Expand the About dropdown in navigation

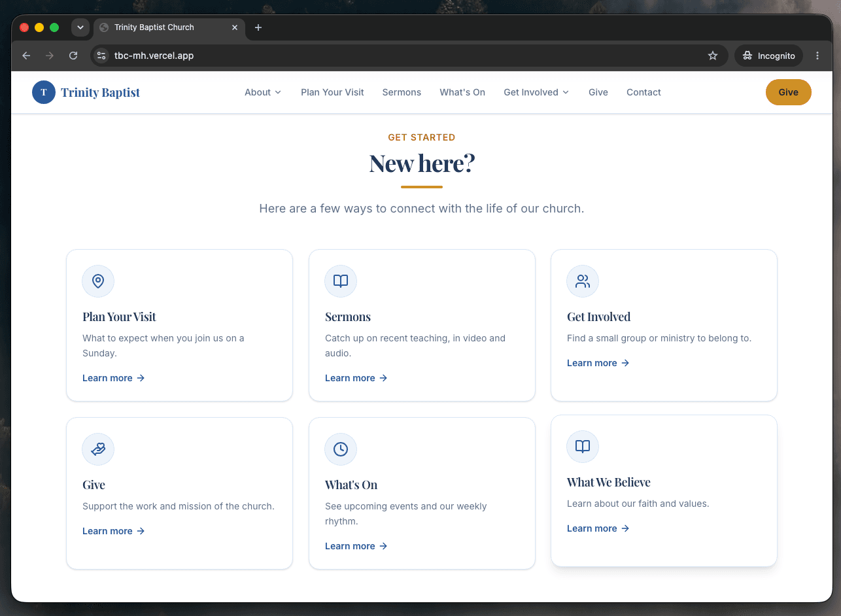point(263,92)
